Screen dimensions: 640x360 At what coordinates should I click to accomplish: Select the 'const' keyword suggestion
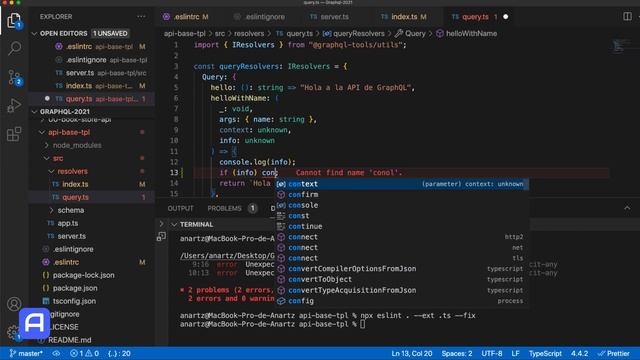pos(402,216)
